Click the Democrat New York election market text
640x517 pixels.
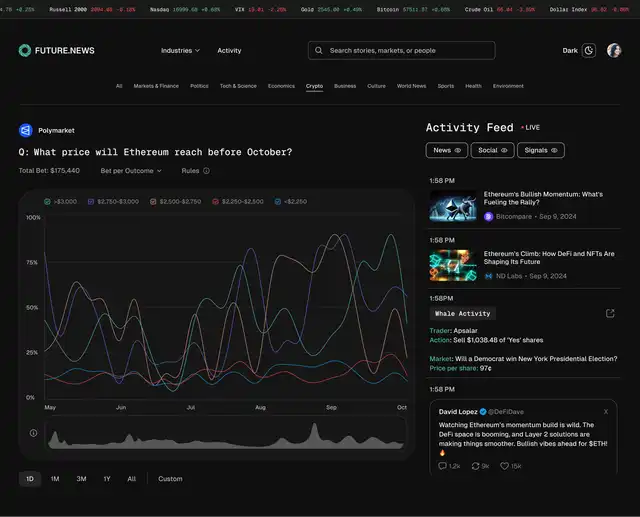[536, 359]
